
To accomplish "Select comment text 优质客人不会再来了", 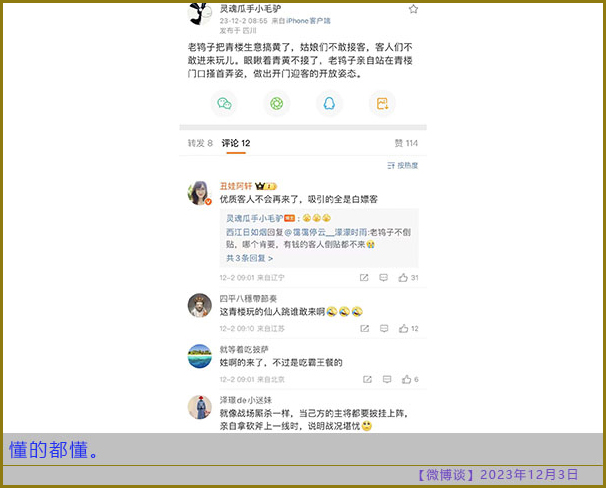I will pos(299,199).
